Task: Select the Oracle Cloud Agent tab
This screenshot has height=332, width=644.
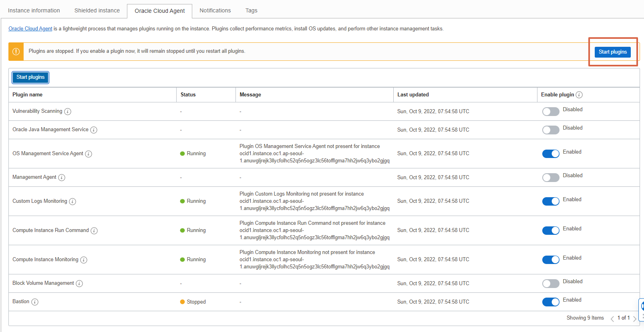Action: click(x=160, y=11)
